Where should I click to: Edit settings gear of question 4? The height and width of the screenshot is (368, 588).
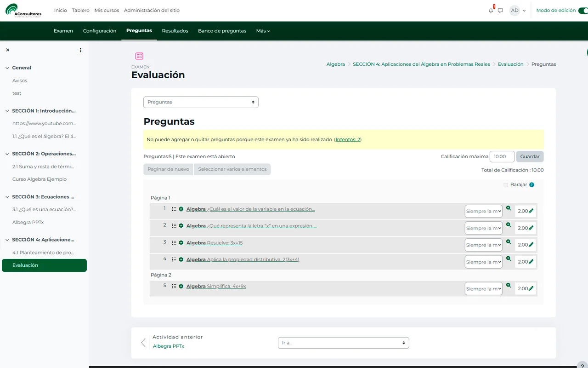click(x=181, y=259)
